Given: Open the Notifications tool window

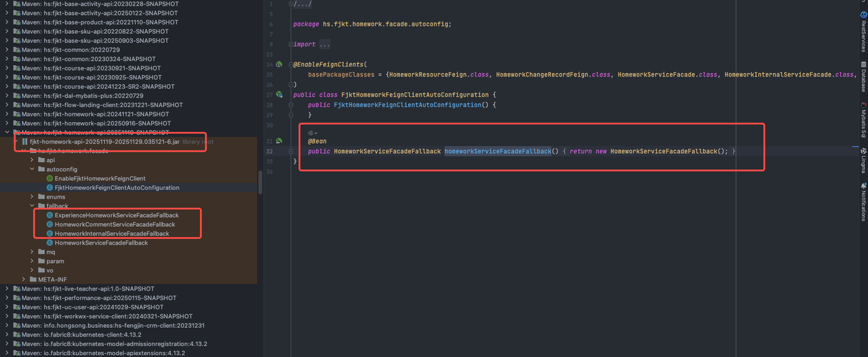Looking at the screenshot, I should pyautogui.click(x=863, y=201).
